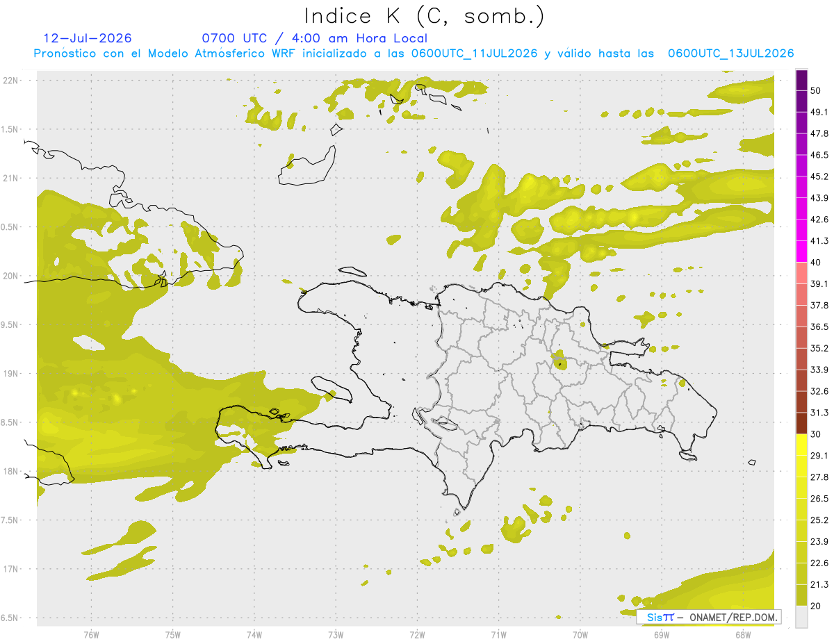Image resolution: width=834 pixels, height=644 pixels.
Task: Click the "18N" latitude label
Action: 10,471
